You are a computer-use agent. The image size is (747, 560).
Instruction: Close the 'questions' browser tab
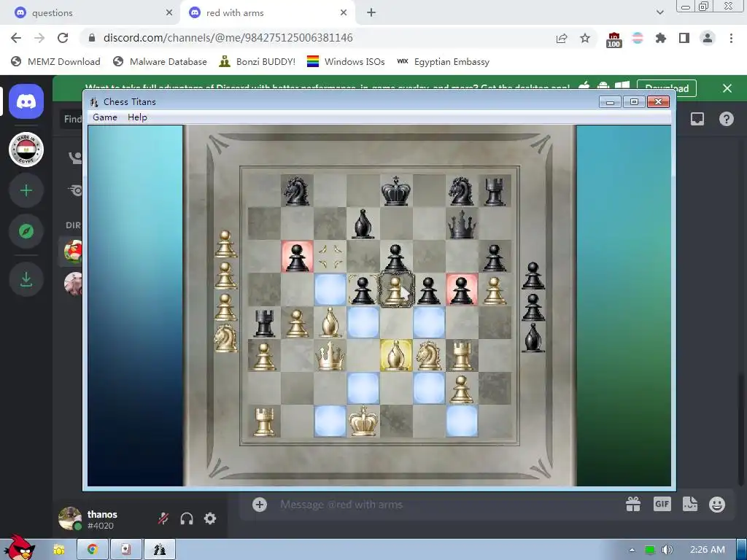(x=169, y=13)
